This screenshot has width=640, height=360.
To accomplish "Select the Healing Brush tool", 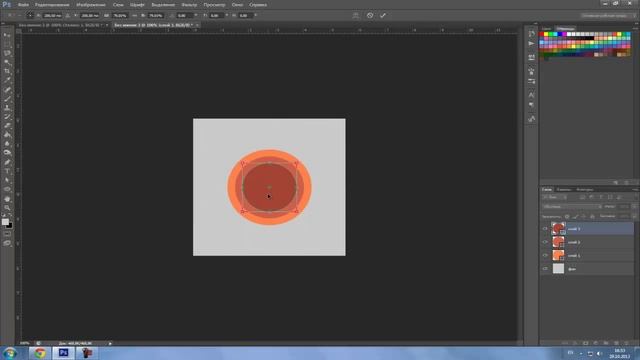I will tap(7, 90).
